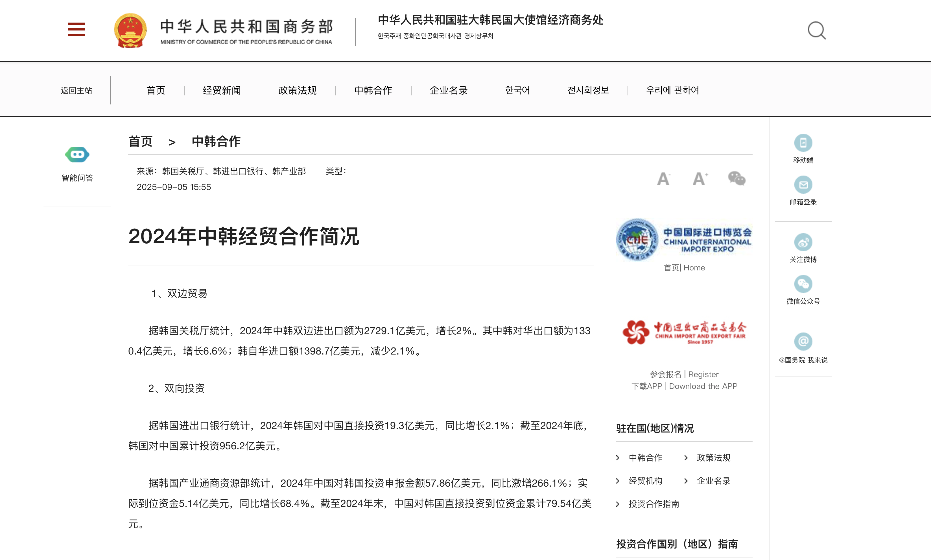Image resolution: width=931 pixels, height=560 pixels.
Task: Open the 移动端 mobile icon
Action: tap(803, 143)
